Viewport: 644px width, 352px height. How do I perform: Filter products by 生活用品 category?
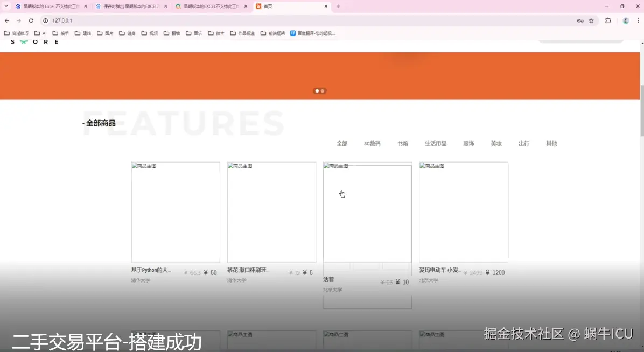pyautogui.click(x=436, y=143)
